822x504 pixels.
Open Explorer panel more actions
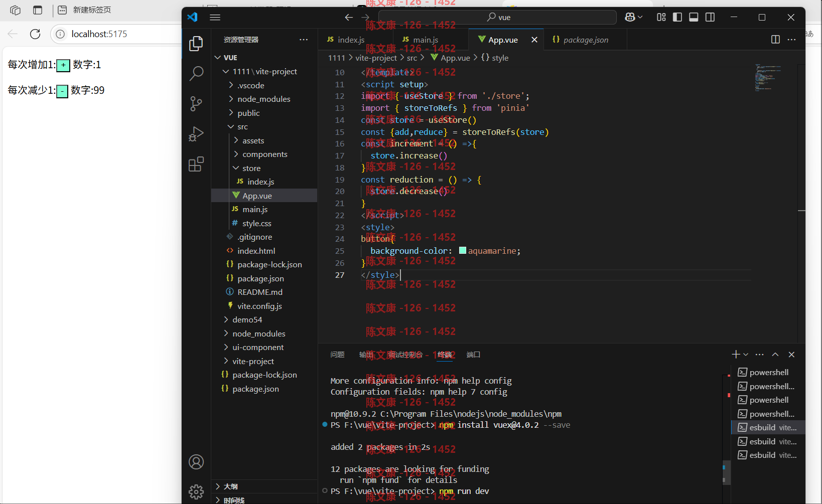point(304,40)
